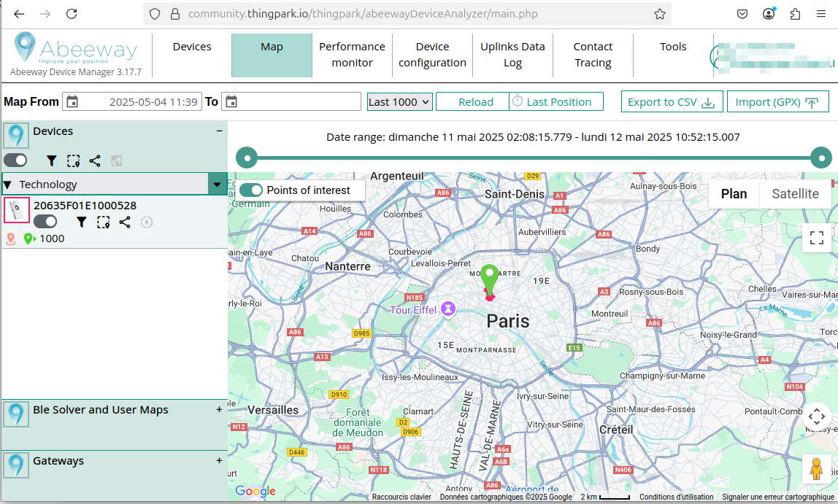The height and width of the screenshot is (504, 838).
Task: Click the Last Position button
Action: coord(556,101)
